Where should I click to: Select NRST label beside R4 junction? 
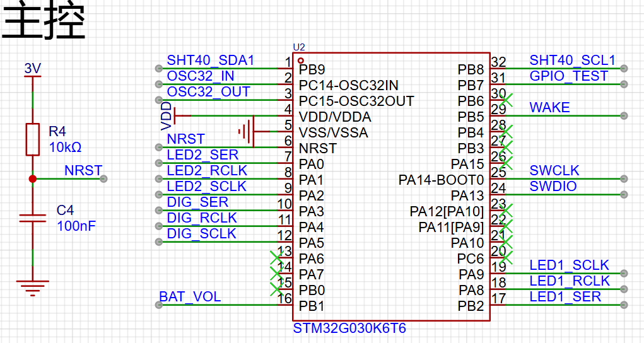coord(83,170)
